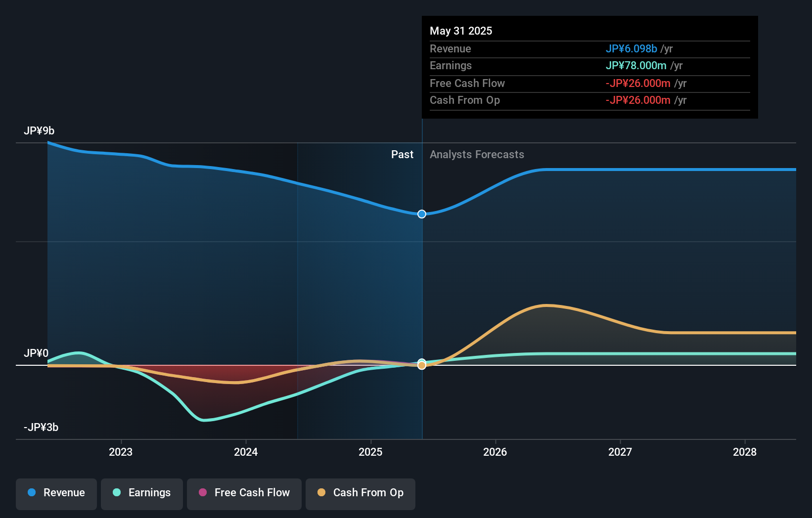Toggle the Earnings series visibility
This screenshot has height=518, width=812.
coord(142,493)
